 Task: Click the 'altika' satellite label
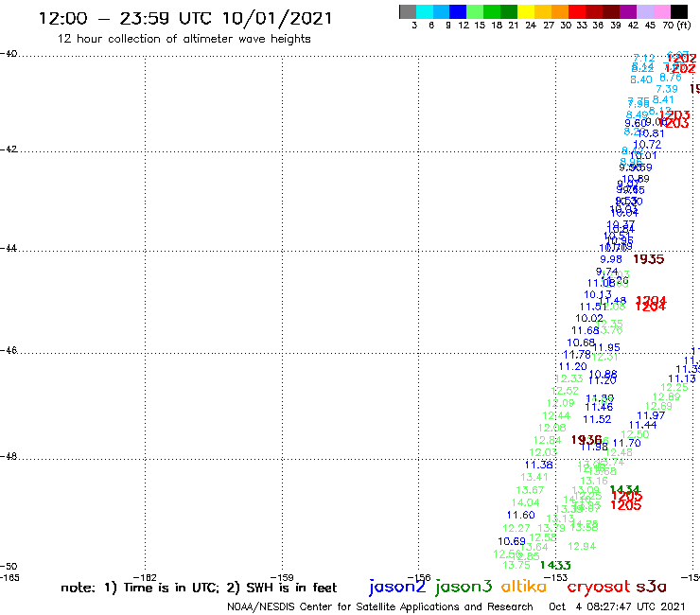[x=523, y=587]
